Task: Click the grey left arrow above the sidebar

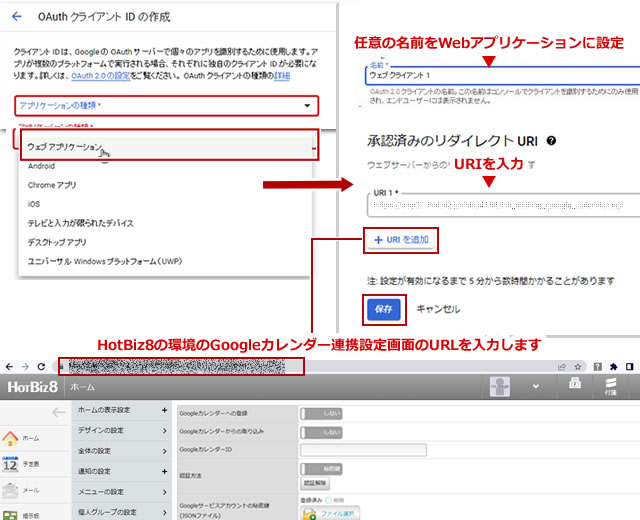Action: pyautogui.click(x=59, y=412)
